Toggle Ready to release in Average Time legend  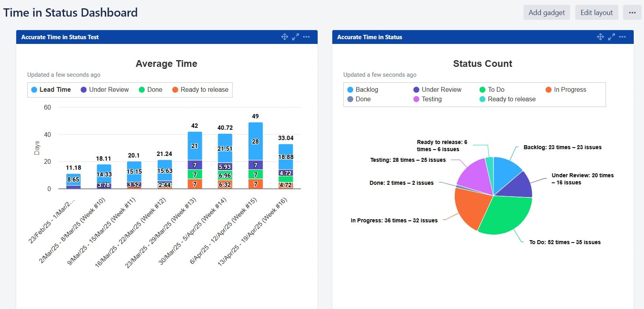pyautogui.click(x=200, y=90)
